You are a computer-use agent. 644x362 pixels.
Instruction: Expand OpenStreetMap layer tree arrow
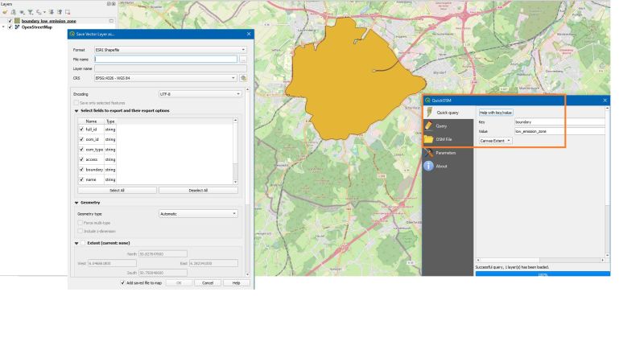(4, 27)
